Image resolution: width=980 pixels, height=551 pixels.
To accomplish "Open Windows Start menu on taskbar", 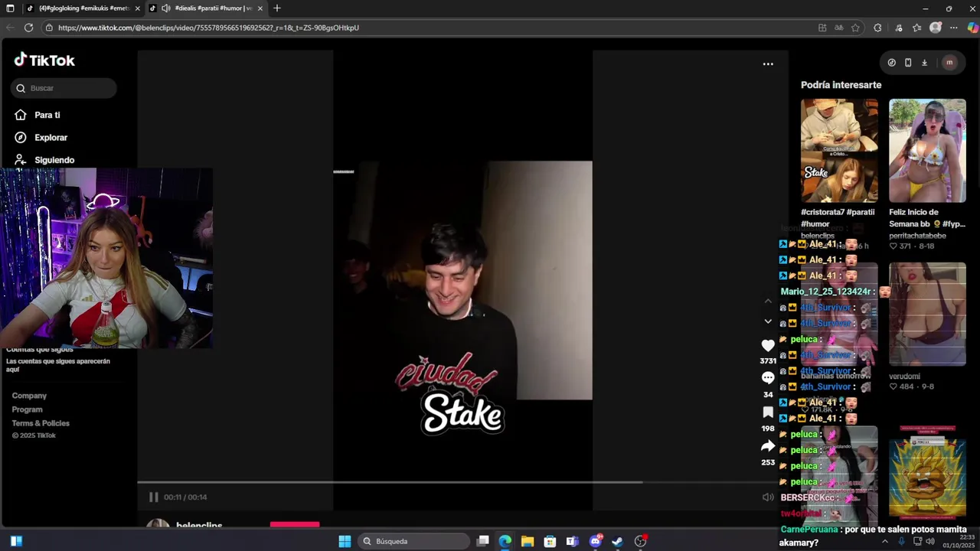I will 345,541.
